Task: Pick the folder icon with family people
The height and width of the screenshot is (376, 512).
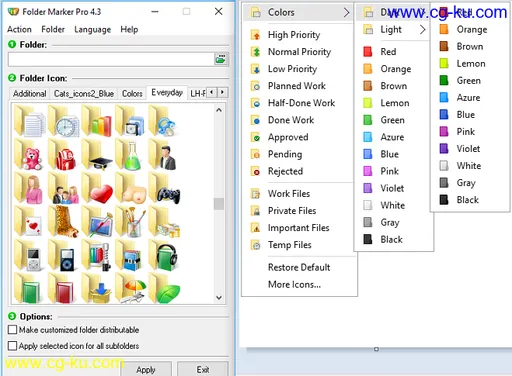Action: 64,188
